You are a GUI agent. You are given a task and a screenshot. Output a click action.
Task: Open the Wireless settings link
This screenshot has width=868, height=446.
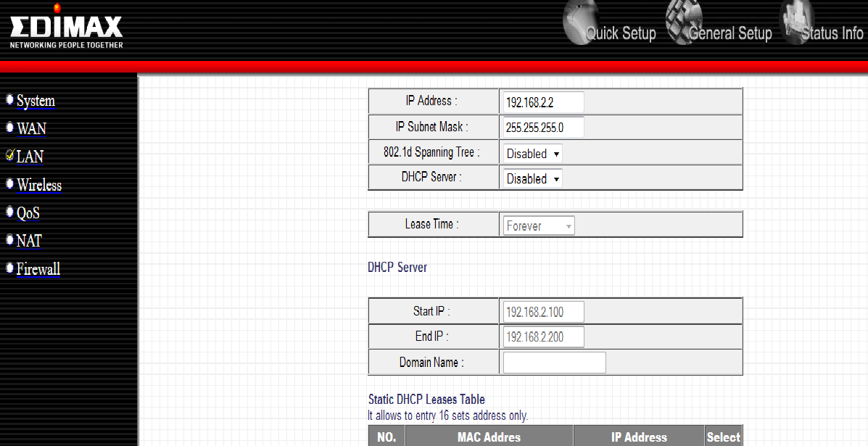(x=39, y=185)
